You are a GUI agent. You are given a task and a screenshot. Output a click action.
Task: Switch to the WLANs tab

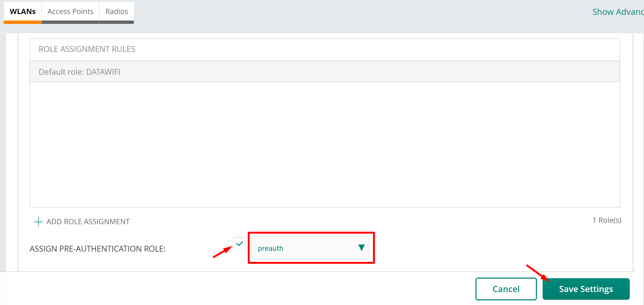pos(23,12)
